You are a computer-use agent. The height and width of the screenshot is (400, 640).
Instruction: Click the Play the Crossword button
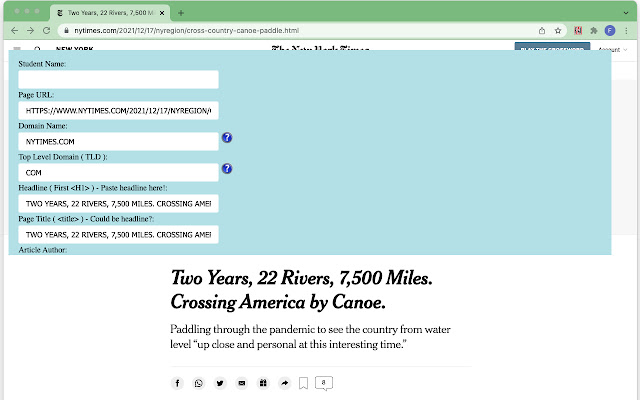(x=552, y=47)
